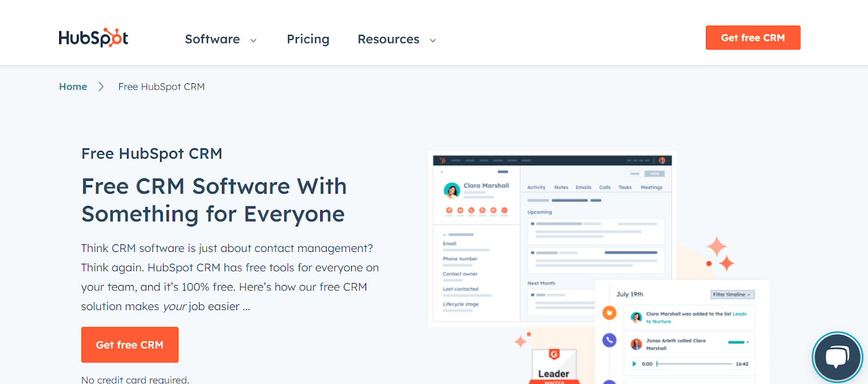Viewport: 868px width, 384px height.
Task: Click the Last contacted field label
Action: [x=461, y=289]
